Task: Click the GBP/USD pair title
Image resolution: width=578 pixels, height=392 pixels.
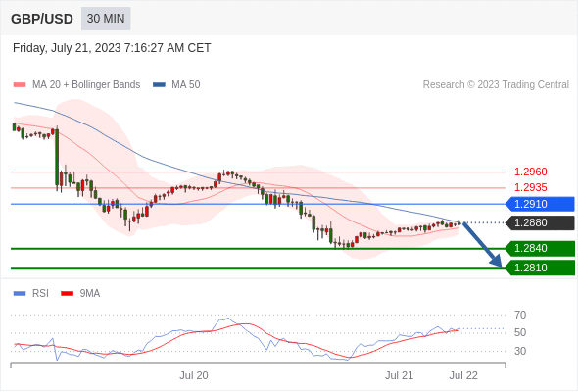Action: 42,19
